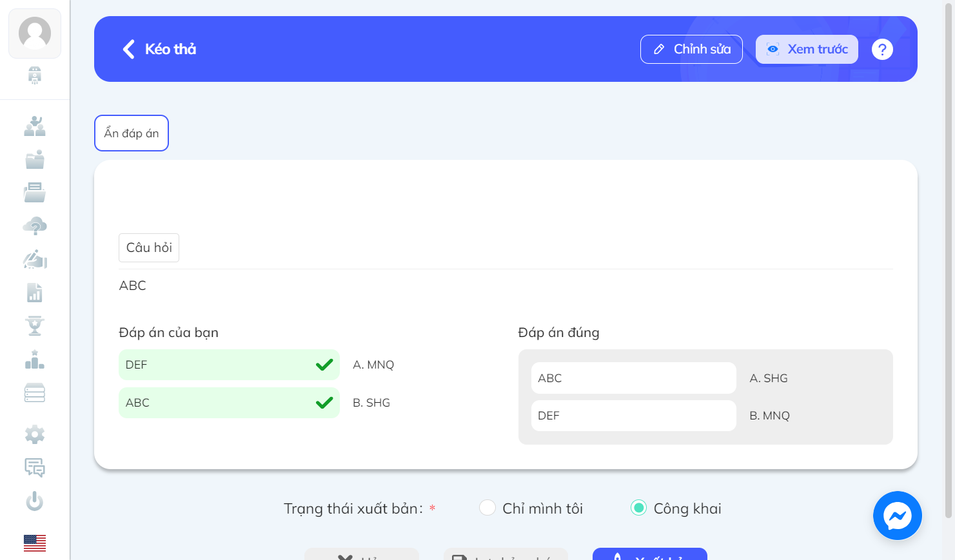Click the power logout icon
Viewport: 955px width, 560px height.
(x=35, y=501)
